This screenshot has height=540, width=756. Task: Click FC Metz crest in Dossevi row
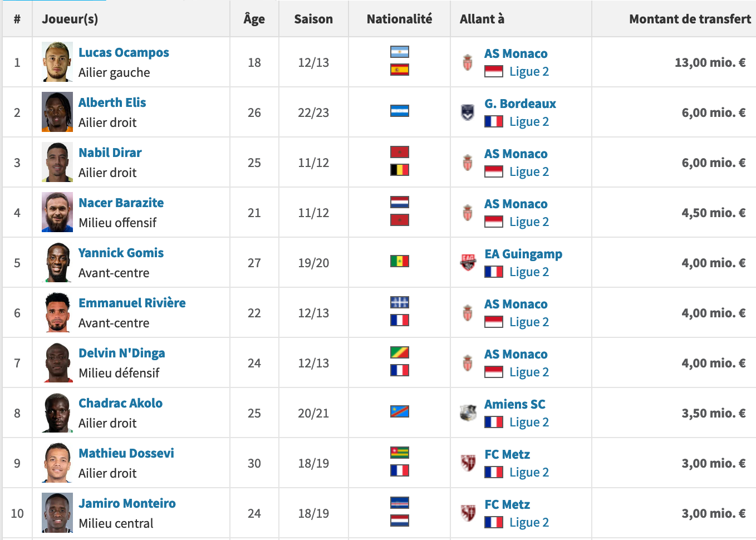click(468, 463)
